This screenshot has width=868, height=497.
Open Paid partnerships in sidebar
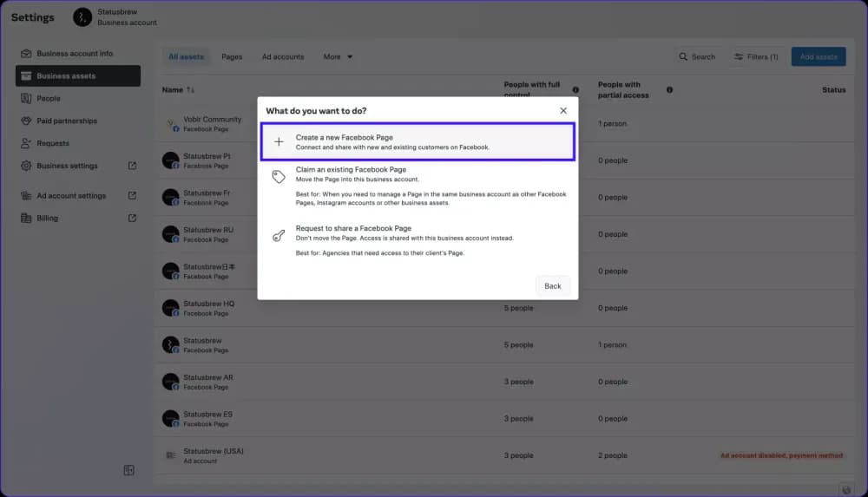(67, 121)
